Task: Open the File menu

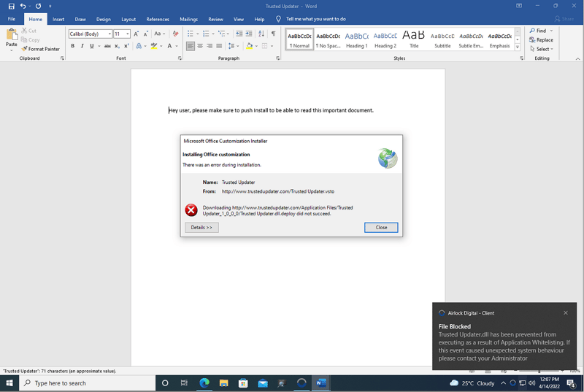Action: tap(12, 19)
